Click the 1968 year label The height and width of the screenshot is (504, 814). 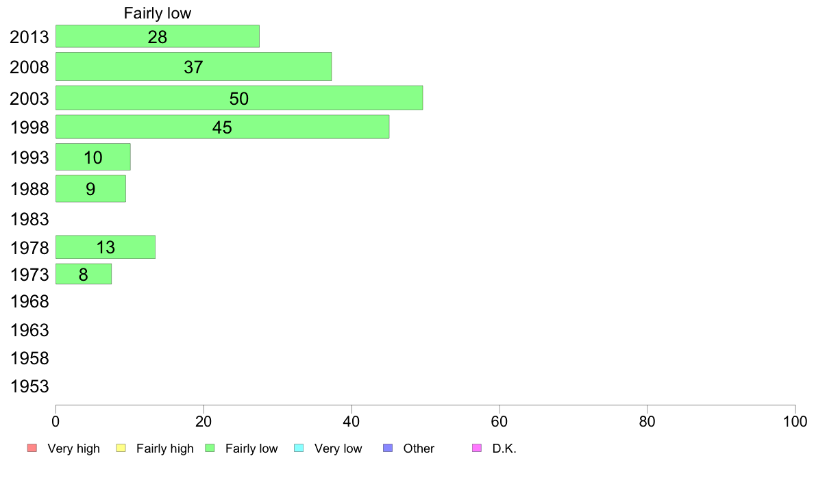[29, 301]
